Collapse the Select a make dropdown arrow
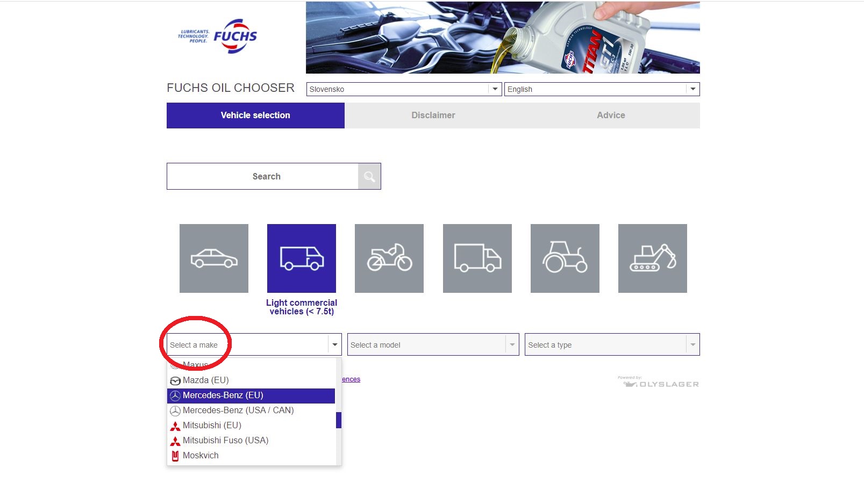This screenshot has width=864, height=504. click(x=335, y=344)
